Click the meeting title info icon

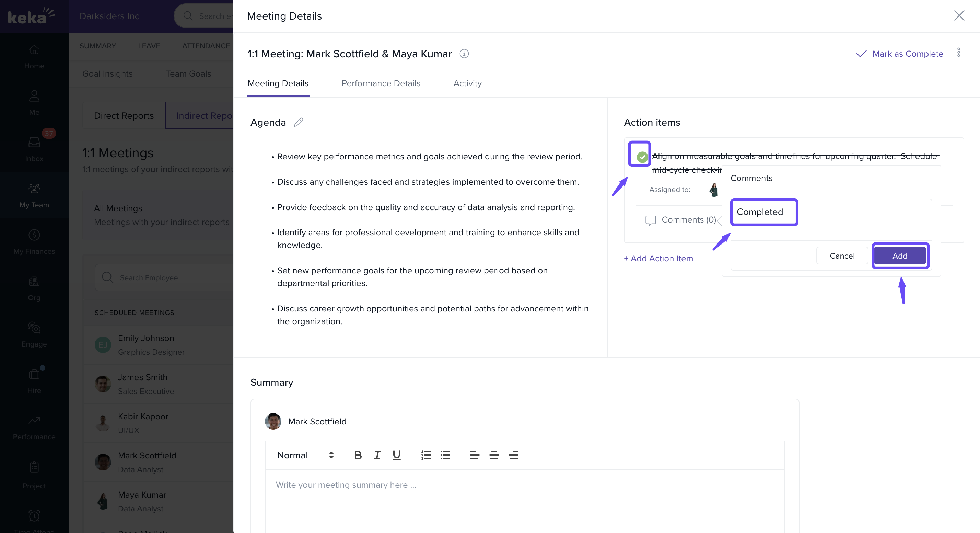[464, 54]
